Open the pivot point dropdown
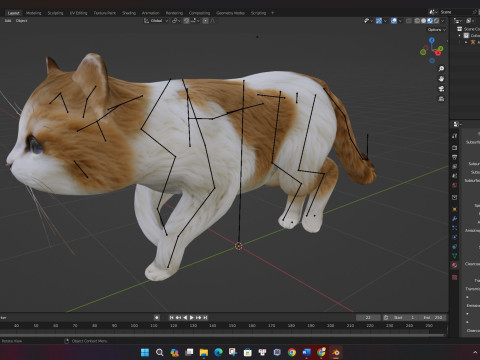 coord(176,21)
